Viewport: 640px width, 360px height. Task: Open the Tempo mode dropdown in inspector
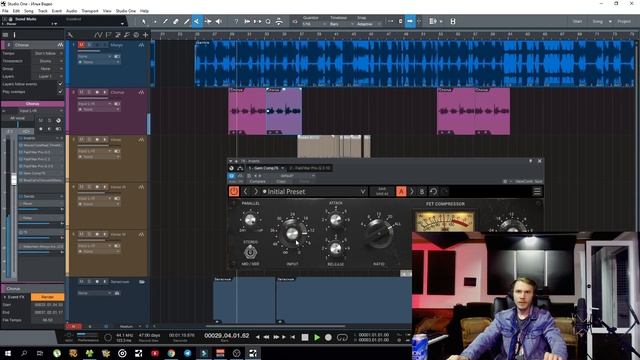tap(48, 53)
